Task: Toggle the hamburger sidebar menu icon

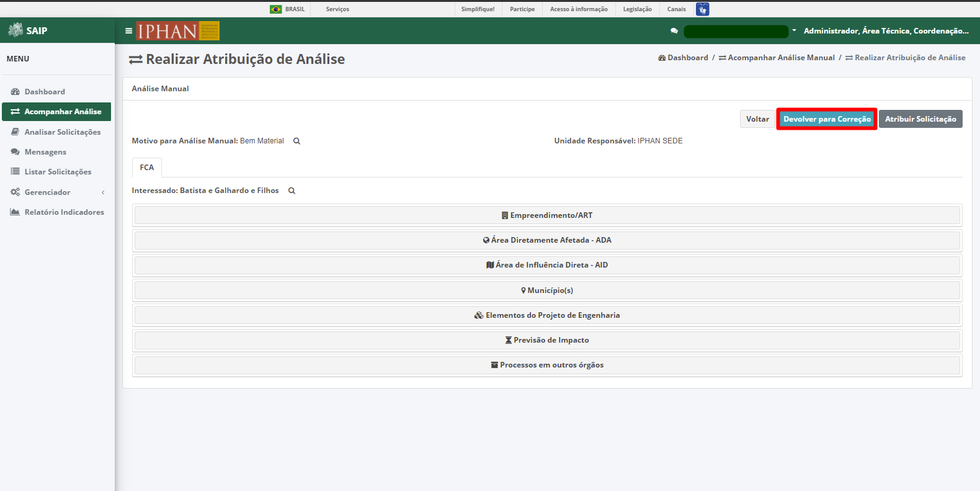Action: click(x=128, y=30)
